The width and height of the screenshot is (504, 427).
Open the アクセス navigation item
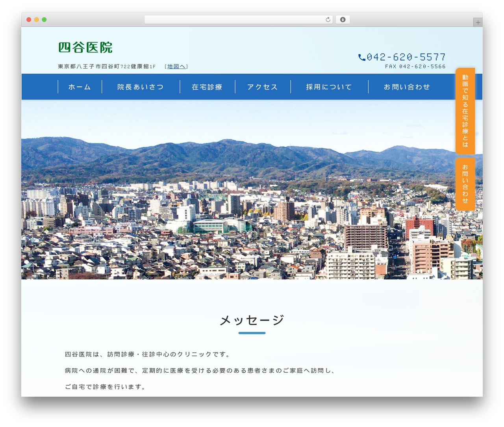(263, 87)
